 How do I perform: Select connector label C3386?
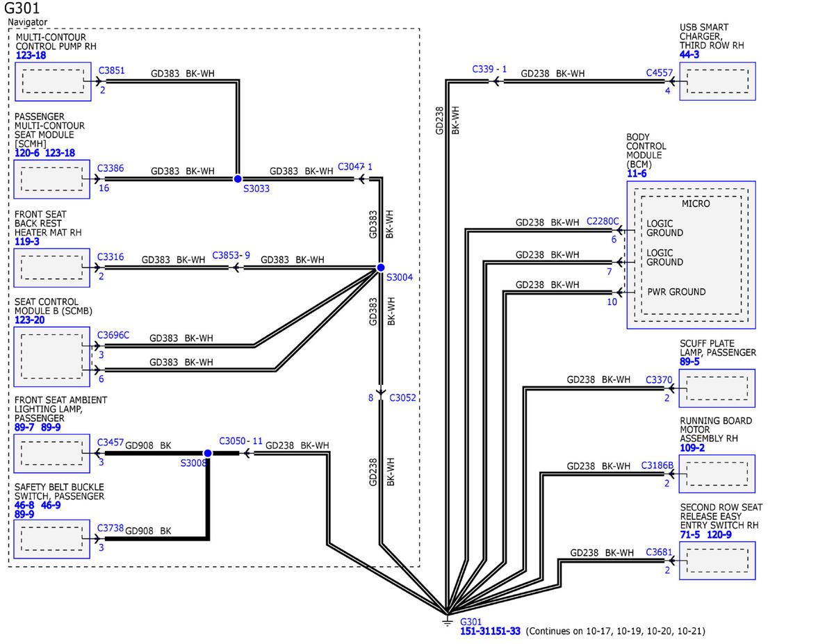(x=111, y=168)
